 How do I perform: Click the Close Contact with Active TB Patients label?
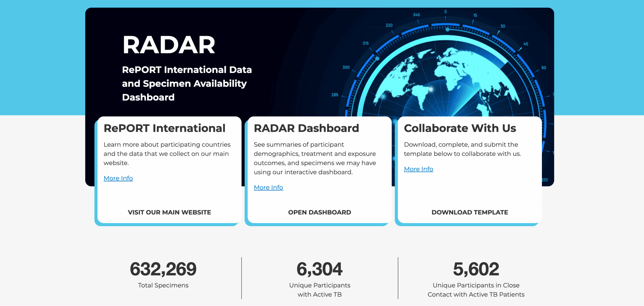pyautogui.click(x=476, y=290)
